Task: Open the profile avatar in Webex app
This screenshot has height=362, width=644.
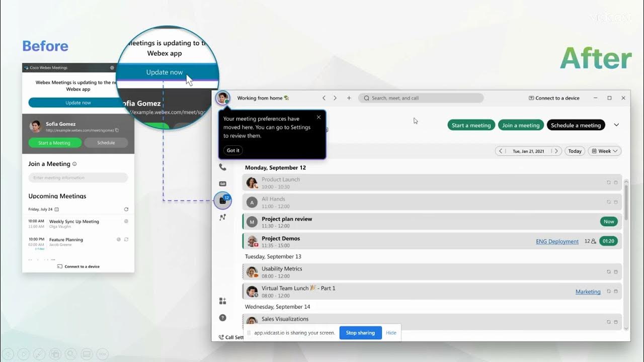Action: coord(222,98)
